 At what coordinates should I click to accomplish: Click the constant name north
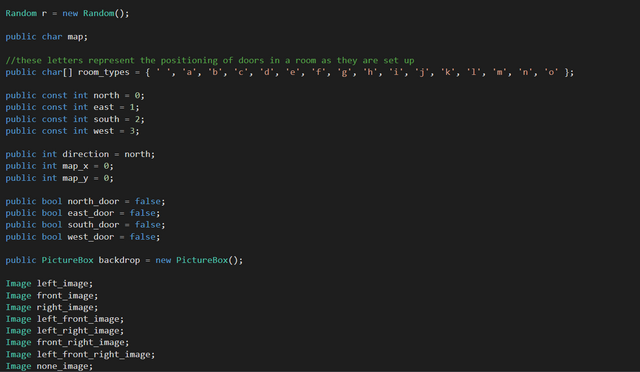click(106, 96)
